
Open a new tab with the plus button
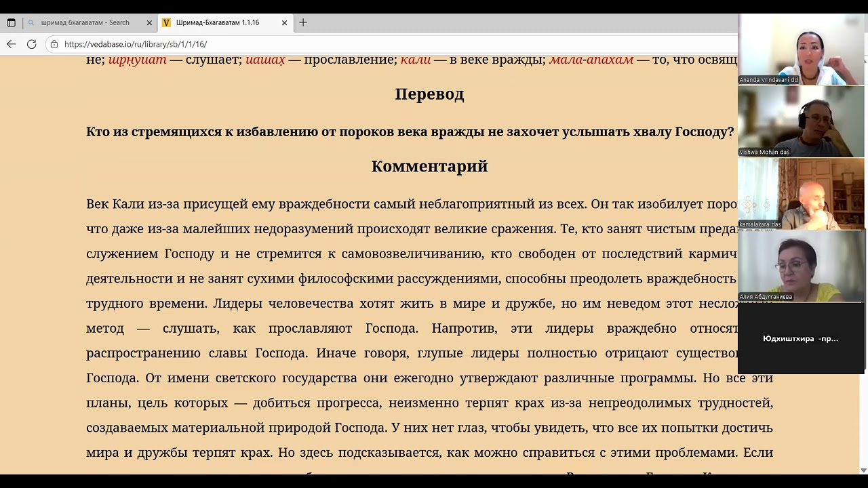[303, 22]
